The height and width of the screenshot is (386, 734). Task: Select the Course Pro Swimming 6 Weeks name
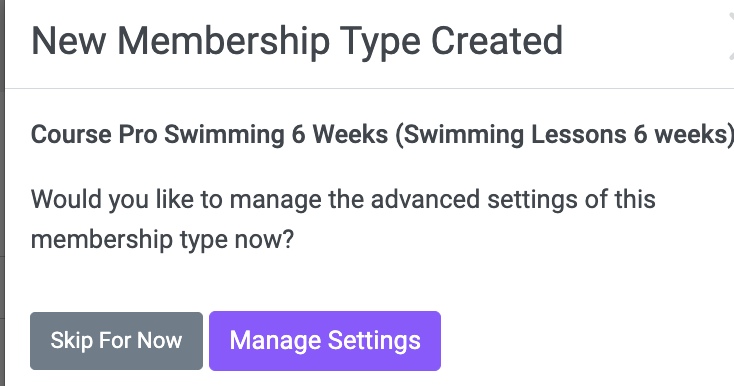point(209,135)
